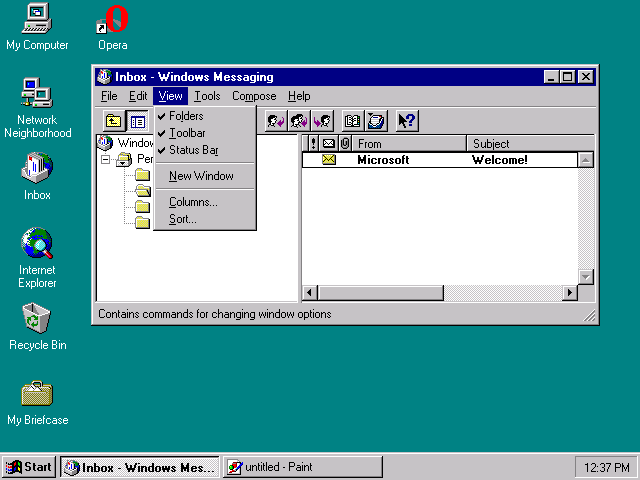The width and height of the screenshot is (640, 480).
Task: Close the open View menu
Action: pos(171,96)
